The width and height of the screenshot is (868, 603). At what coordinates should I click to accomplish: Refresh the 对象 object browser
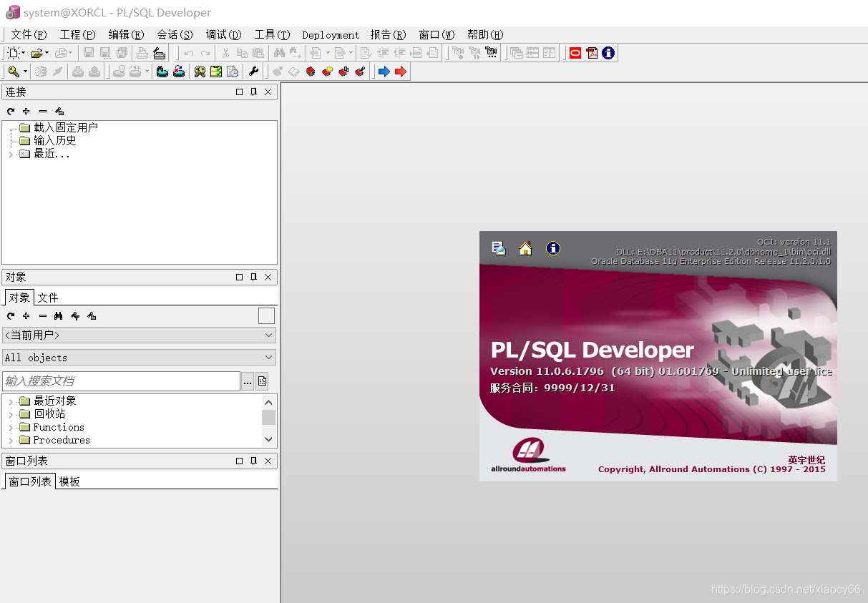[11, 315]
